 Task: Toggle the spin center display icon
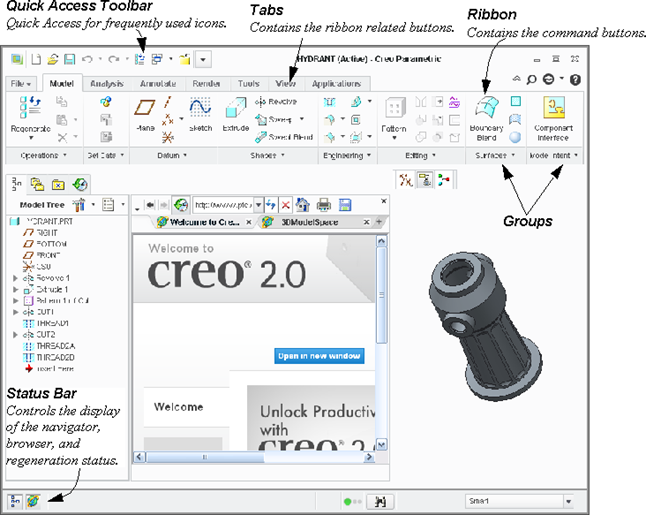tap(444, 180)
